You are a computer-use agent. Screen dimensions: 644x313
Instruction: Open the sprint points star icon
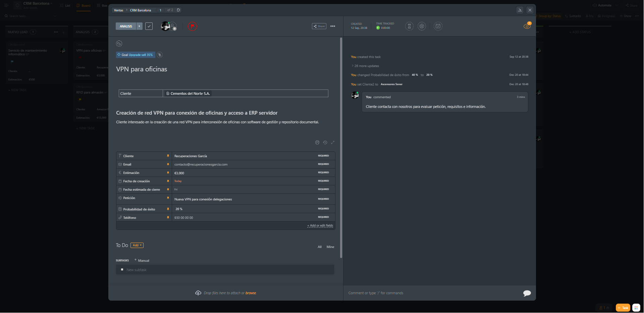click(x=422, y=26)
